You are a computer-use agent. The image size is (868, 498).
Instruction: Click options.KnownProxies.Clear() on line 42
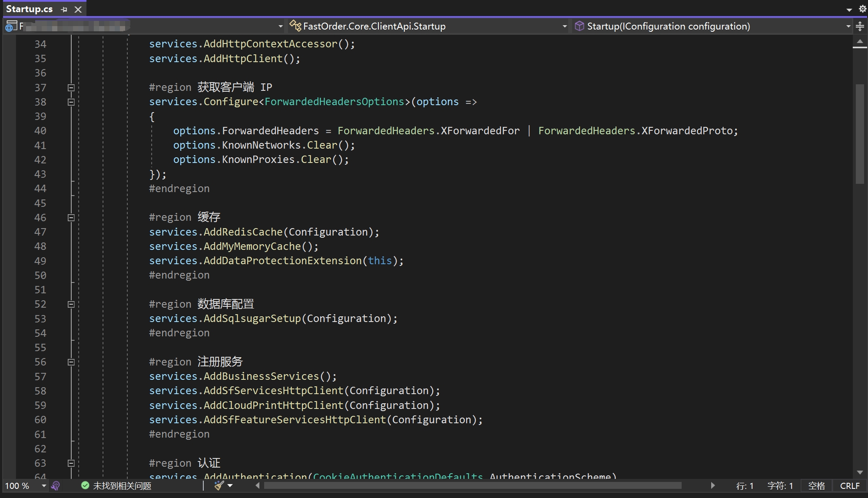pyautogui.click(x=261, y=159)
